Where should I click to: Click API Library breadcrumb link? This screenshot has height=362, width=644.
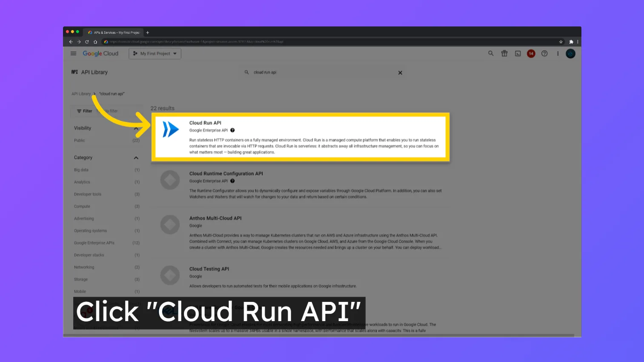tap(81, 94)
